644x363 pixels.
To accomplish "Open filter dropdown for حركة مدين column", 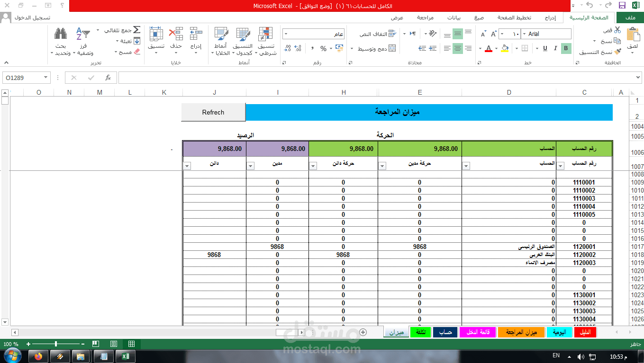I will coord(382,166).
